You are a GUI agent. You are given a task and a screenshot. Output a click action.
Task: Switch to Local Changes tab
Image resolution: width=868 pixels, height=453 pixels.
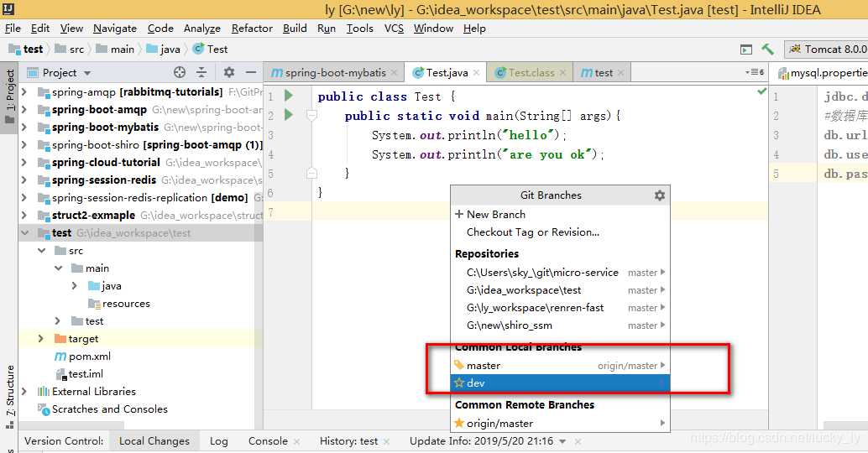coord(154,441)
